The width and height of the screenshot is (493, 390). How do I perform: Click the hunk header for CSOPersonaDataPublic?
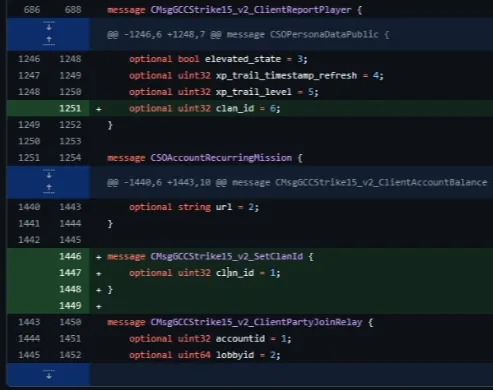click(x=248, y=34)
